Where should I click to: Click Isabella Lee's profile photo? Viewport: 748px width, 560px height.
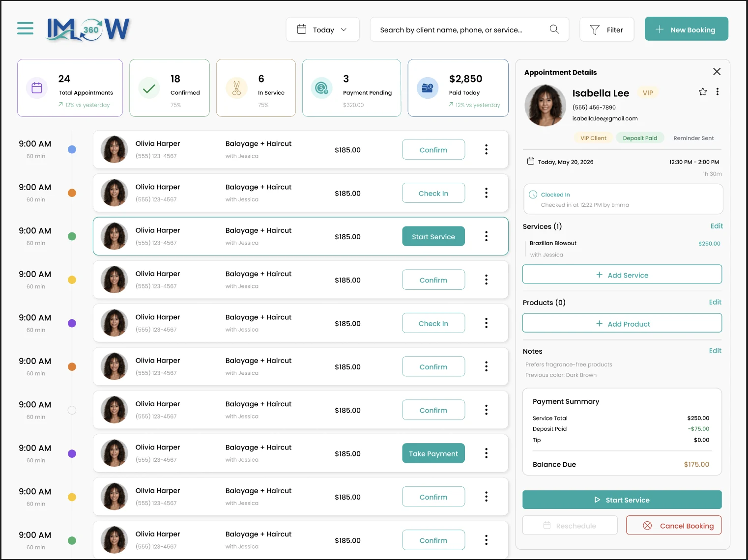pos(545,105)
